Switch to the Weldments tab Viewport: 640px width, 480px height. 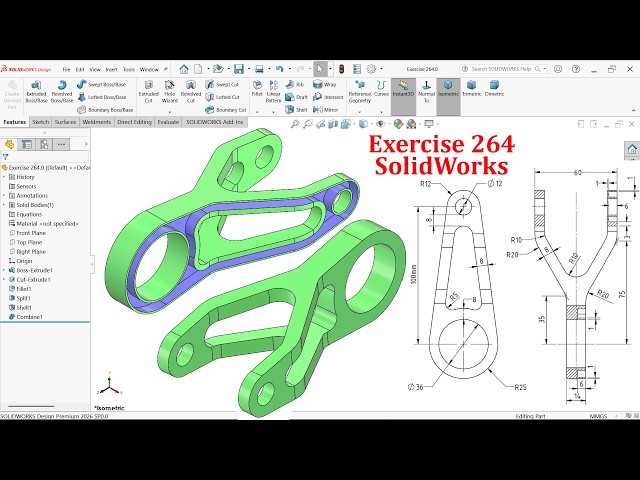(96, 122)
